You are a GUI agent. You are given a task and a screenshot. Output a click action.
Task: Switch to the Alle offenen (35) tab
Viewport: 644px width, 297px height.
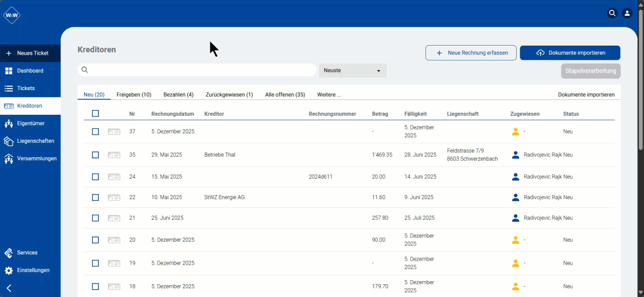[285, 95]
